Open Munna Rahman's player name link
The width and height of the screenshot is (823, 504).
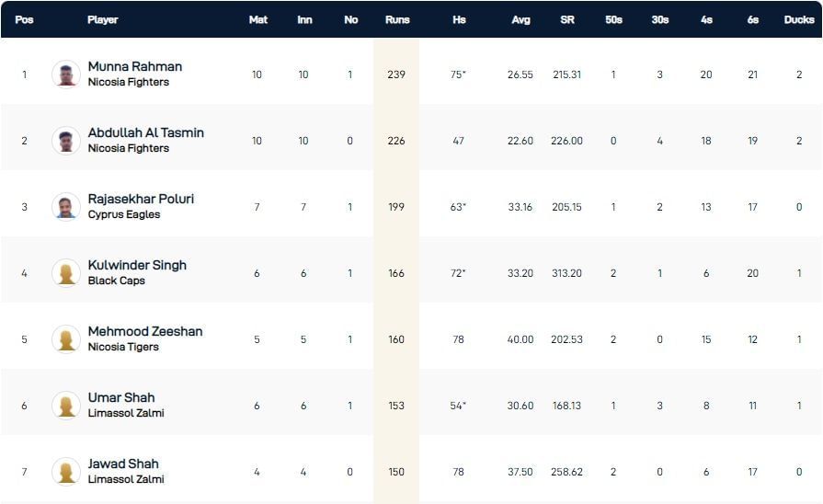[135, 66]
